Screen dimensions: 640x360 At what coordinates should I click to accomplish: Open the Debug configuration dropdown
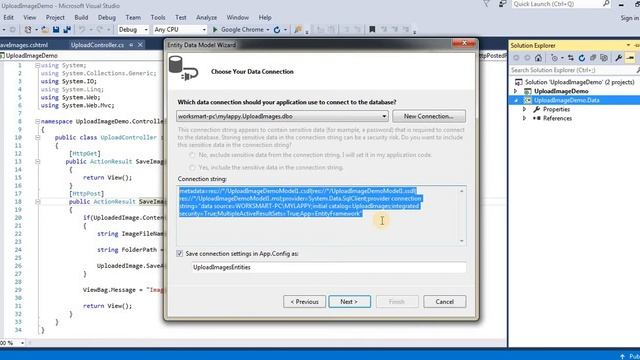point(146,30)
